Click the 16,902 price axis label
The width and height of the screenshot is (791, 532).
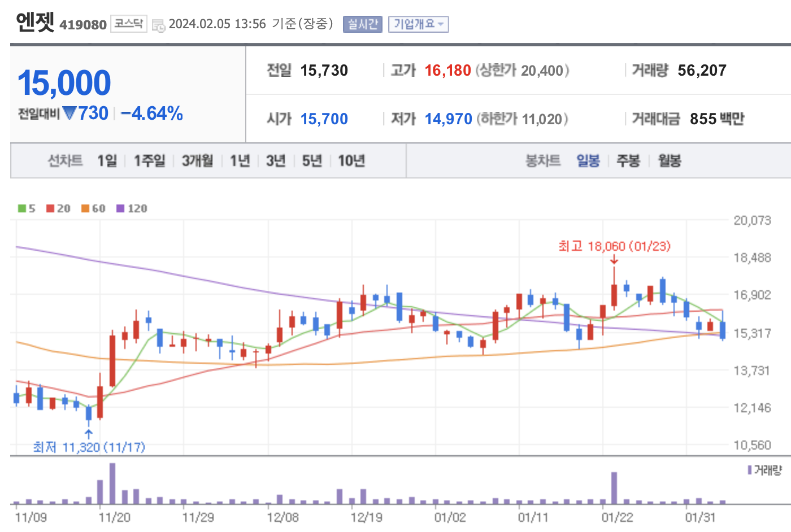click(752, 295)
